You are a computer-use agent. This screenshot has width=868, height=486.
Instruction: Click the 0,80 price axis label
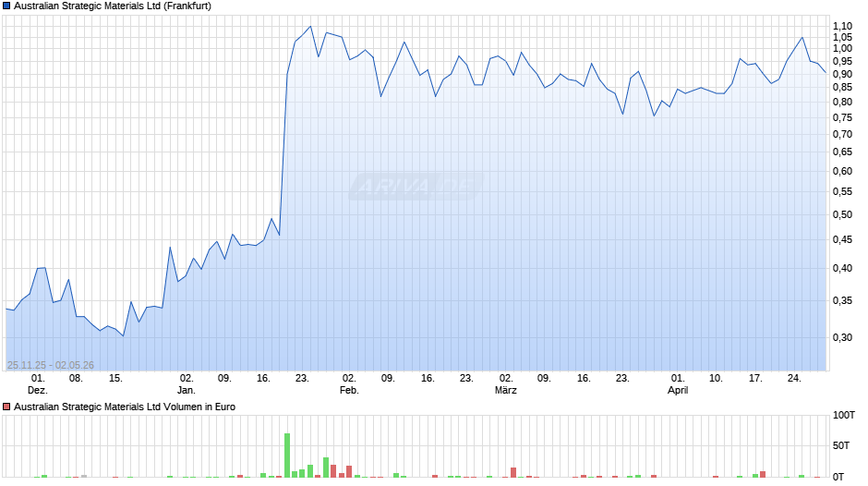842,102
